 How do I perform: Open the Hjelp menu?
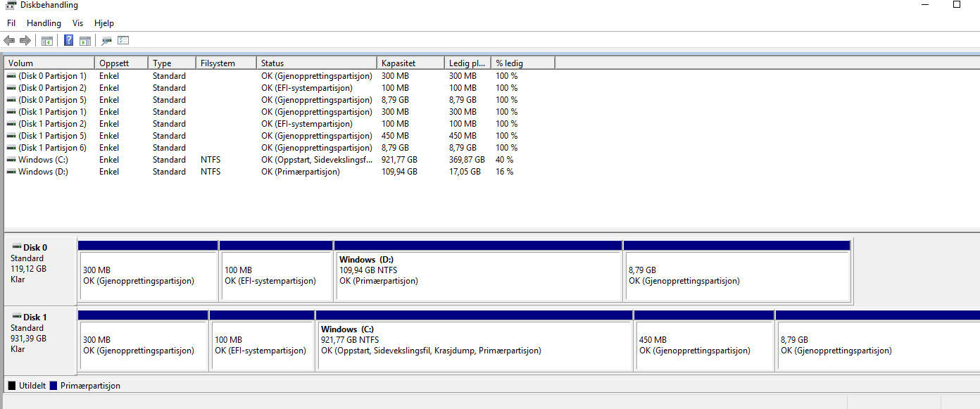[x=104, y=23]
